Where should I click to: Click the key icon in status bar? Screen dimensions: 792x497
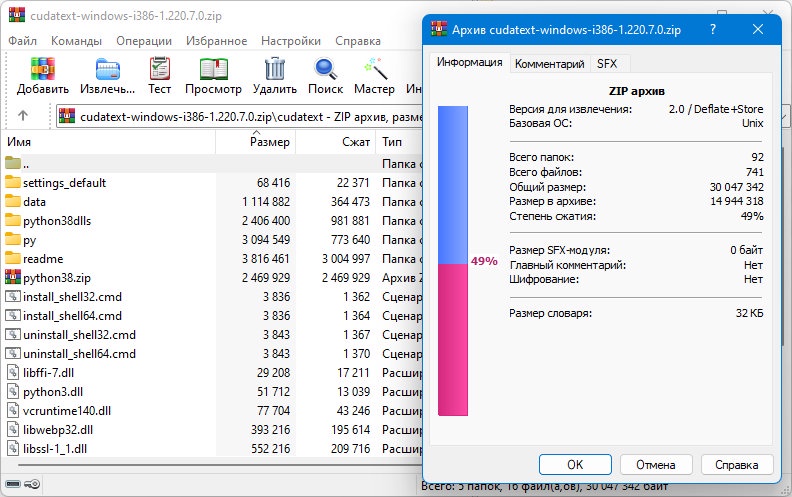tap(32, 484)
